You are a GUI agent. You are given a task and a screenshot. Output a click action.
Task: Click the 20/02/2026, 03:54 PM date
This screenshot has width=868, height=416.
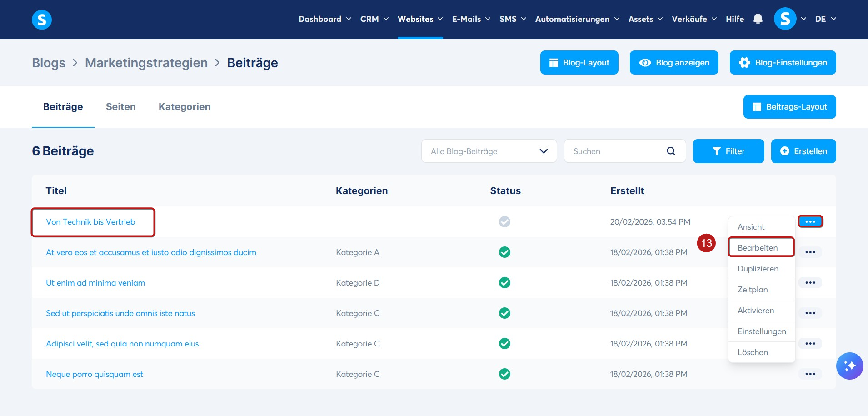(650, 222)
